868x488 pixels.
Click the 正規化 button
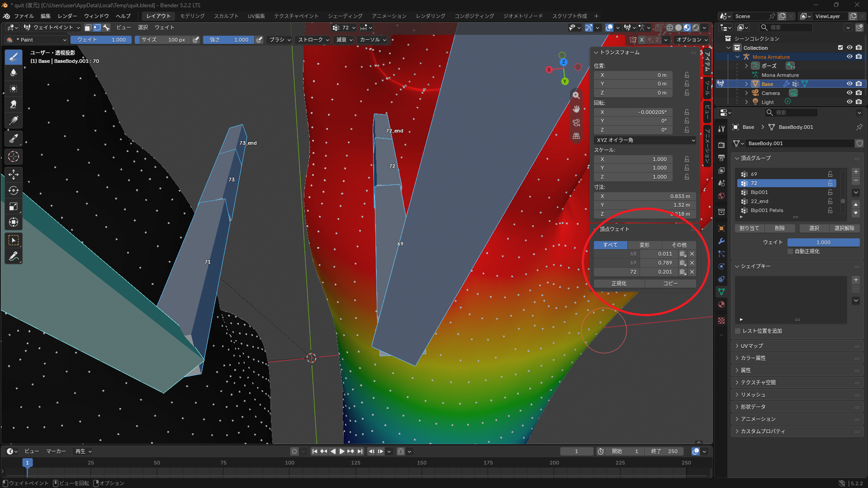619,284
